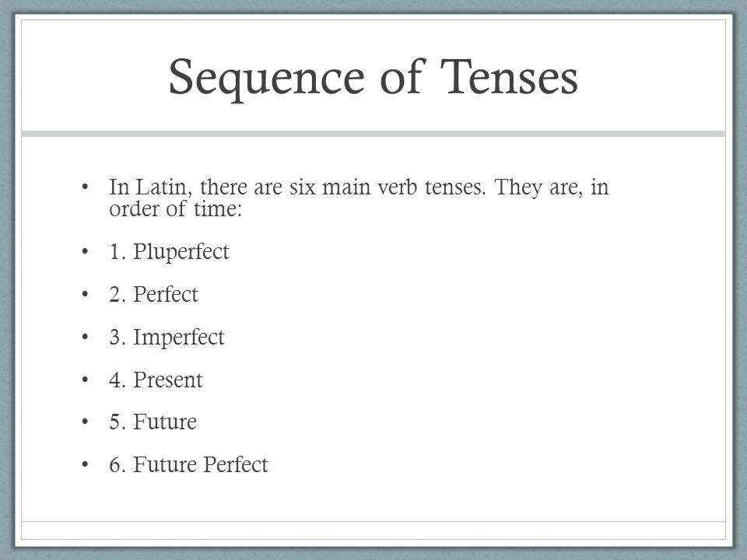Click the text 'order of time:'
The width and height of the screenshot is (747, 560).
[x=175, y=209]
